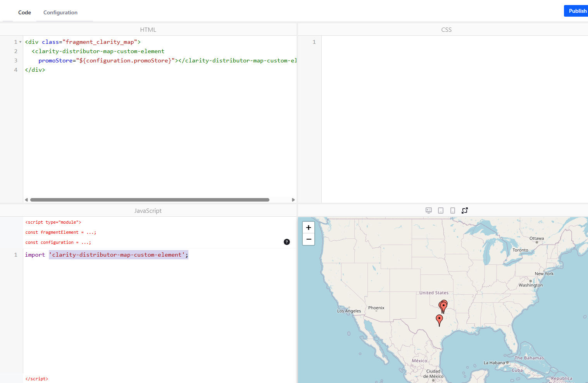Open the Configuration tab
This screenshot has height=383, width=588.
click(60, 12)
